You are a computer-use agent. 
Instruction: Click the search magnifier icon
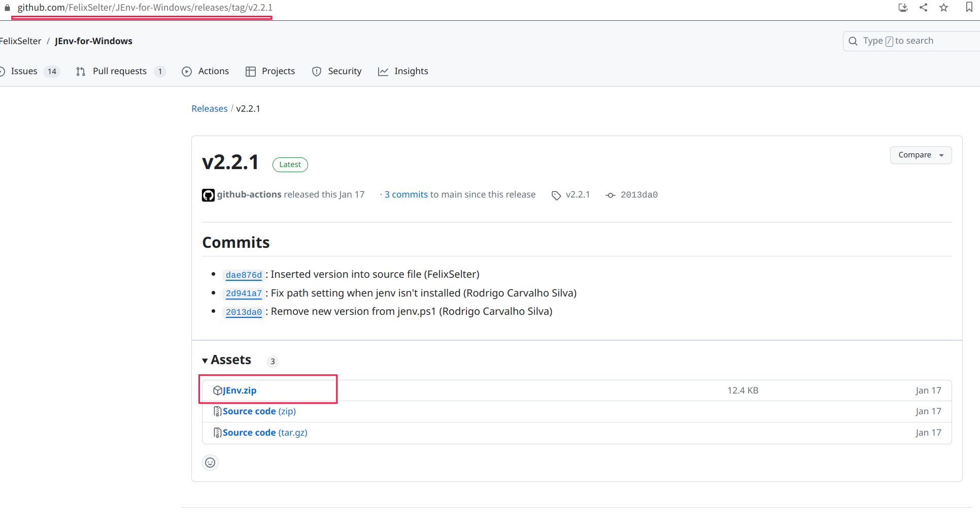tap(853, 41)
